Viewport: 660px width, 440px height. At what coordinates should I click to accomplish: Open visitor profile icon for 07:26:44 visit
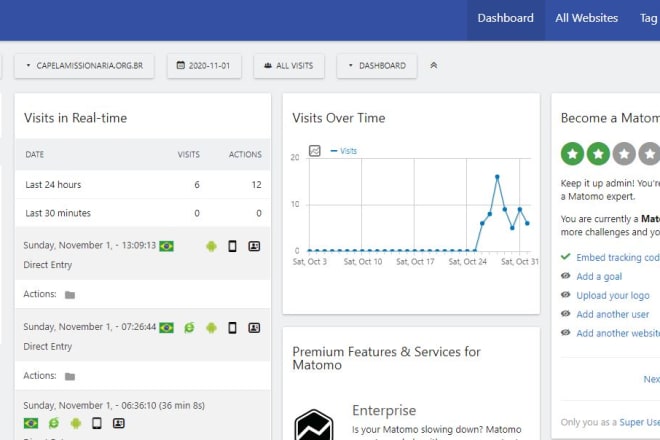(254, 328)
